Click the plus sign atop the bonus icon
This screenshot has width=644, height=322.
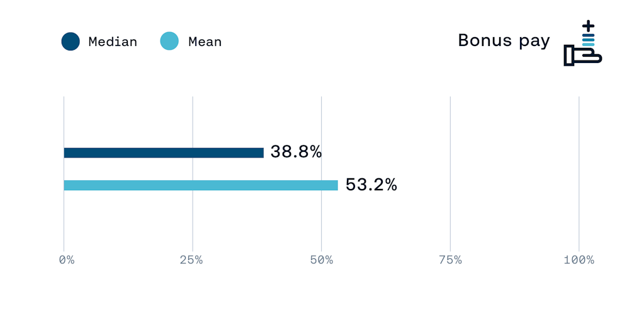tap(588, 26)
